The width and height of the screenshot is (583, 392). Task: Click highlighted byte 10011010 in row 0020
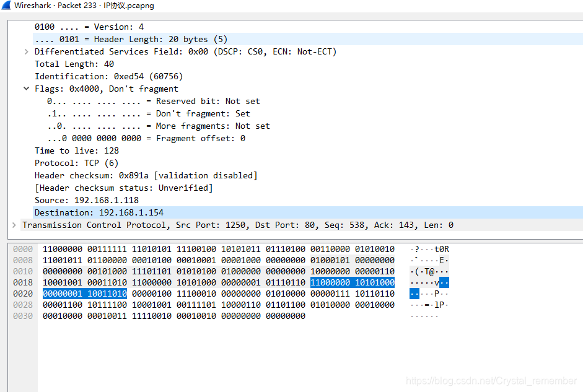pos(107,294)
